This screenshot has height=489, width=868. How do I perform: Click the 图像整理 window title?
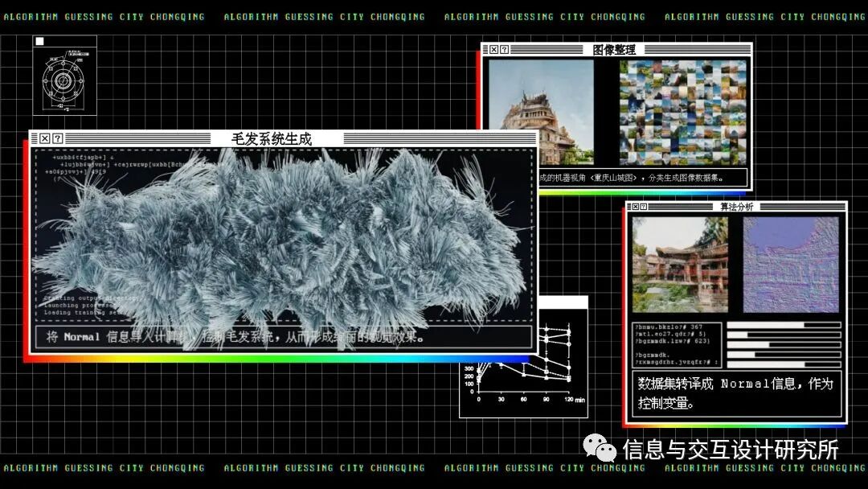(614, 49)
